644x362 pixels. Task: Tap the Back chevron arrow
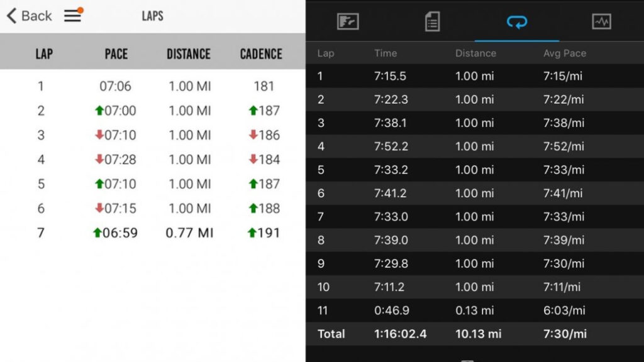tap(11, 16)
